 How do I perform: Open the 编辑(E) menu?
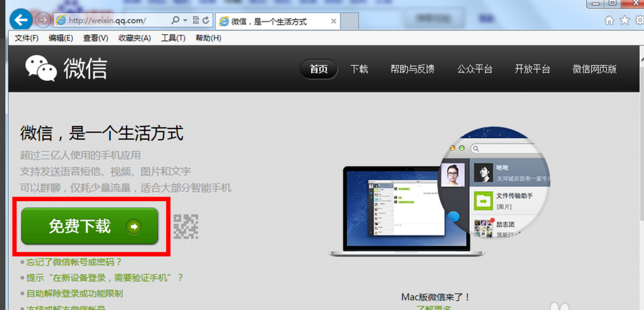point(61,38)
